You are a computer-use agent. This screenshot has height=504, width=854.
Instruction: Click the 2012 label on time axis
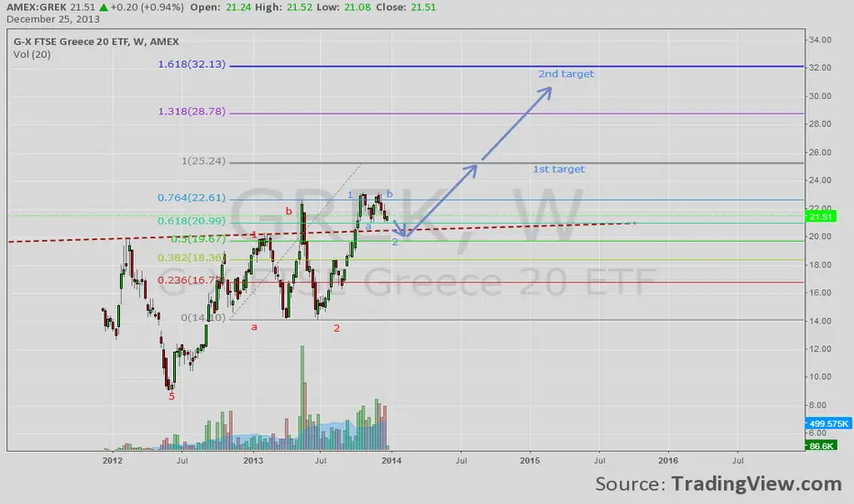pos(113,460)
